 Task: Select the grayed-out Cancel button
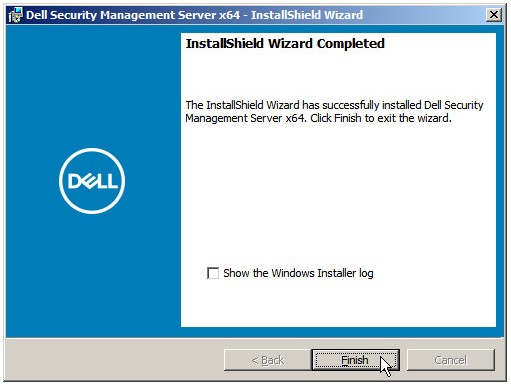point(451,360)
